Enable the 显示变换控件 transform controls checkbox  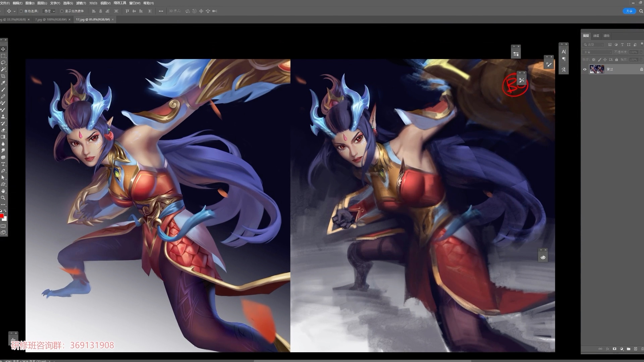pyautogui.click(x=62, y=11)
